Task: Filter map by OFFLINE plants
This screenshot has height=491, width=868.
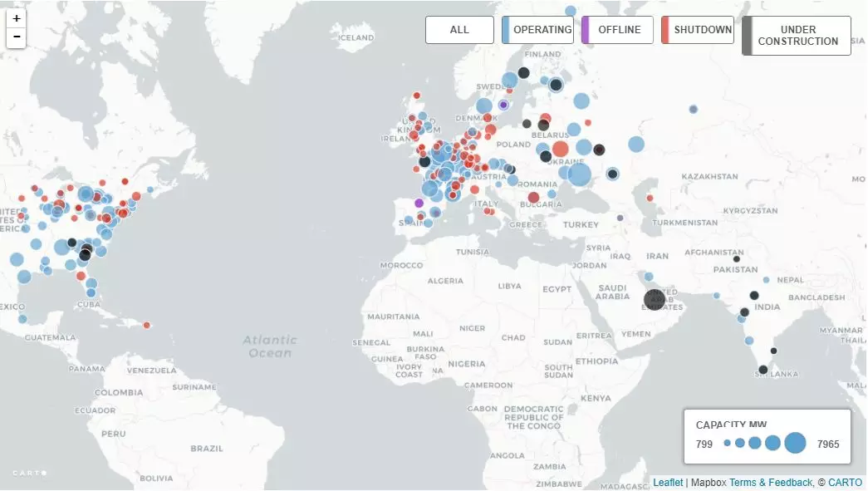Action: 617,30
